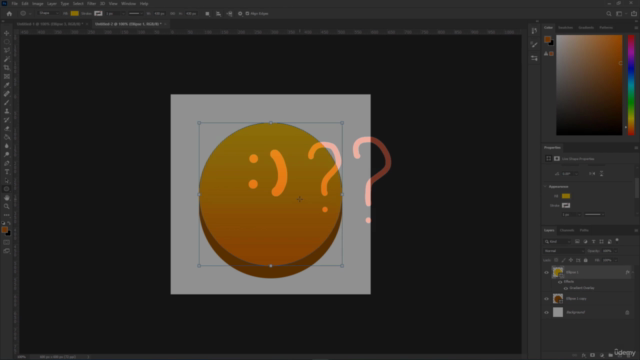Viewport: 640px width, 360px height.
Task: Select the Move tool
Action: coord(7,33)
